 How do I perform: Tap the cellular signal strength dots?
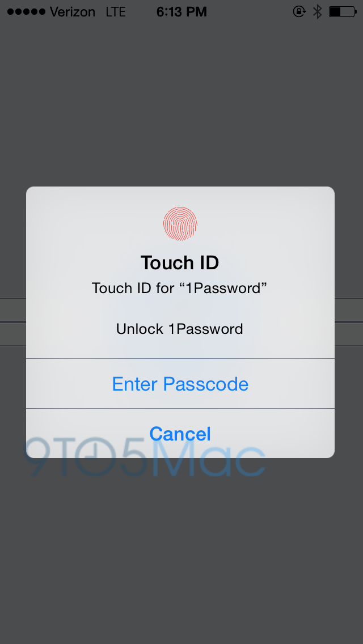tap(26, 11)
